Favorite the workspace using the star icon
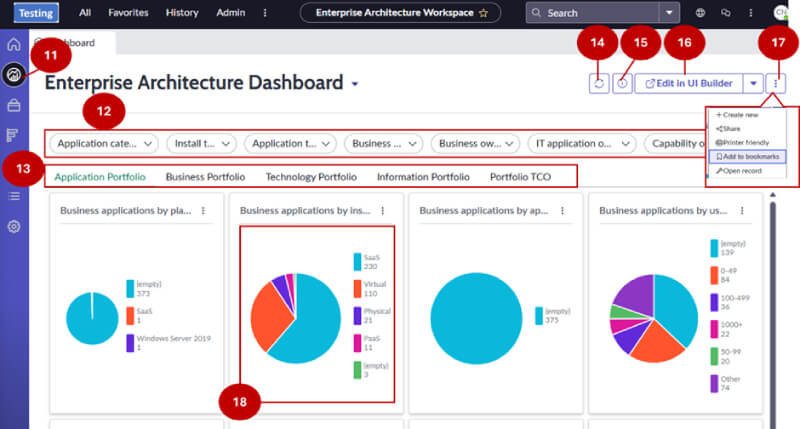Image resolution: width=800 pixels, height=429 pixels. point(483,13)
